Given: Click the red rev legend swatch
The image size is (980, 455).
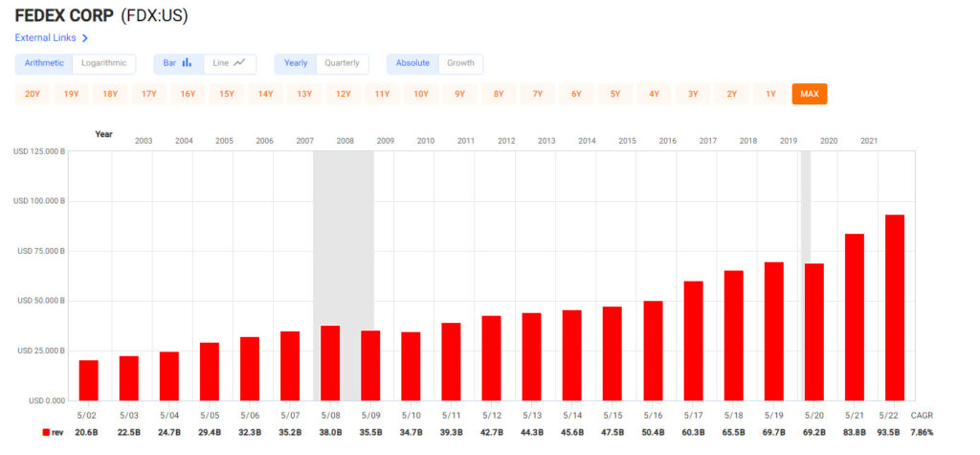Looking at the screenshot, I should tap(45, 433).
